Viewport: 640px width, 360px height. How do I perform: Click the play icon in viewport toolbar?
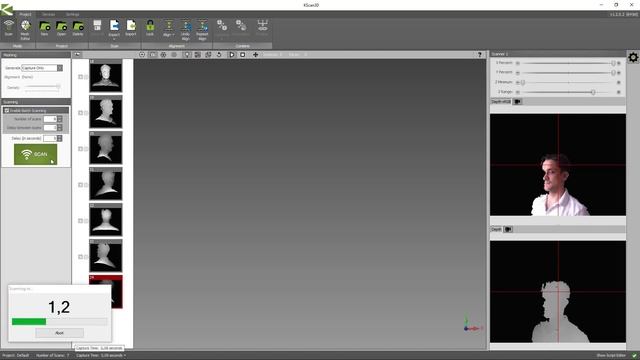pos(232,54)
